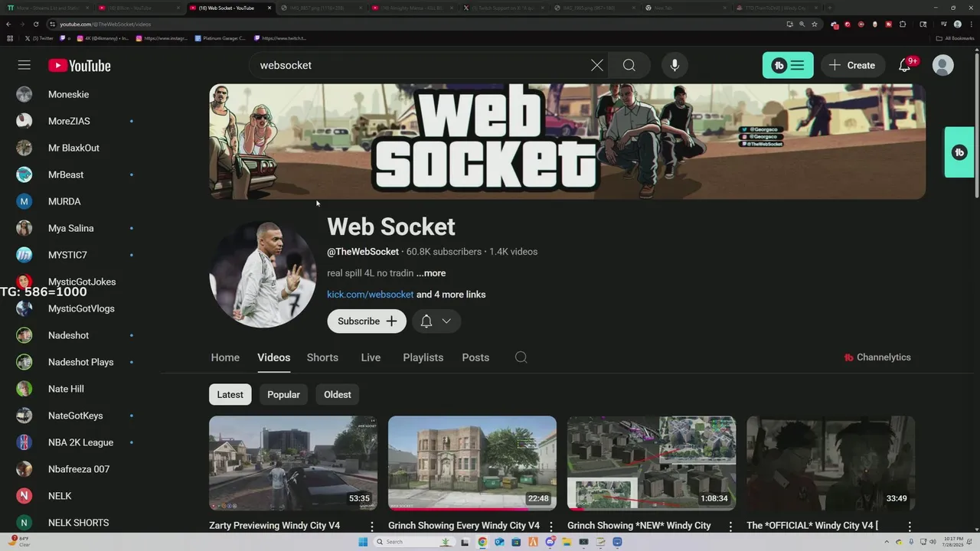The height and width of the screenshot is (551, 980).
Task: Click the Nbafreeza 007 channel avatar icon
Action: click(x=24, y=469)
